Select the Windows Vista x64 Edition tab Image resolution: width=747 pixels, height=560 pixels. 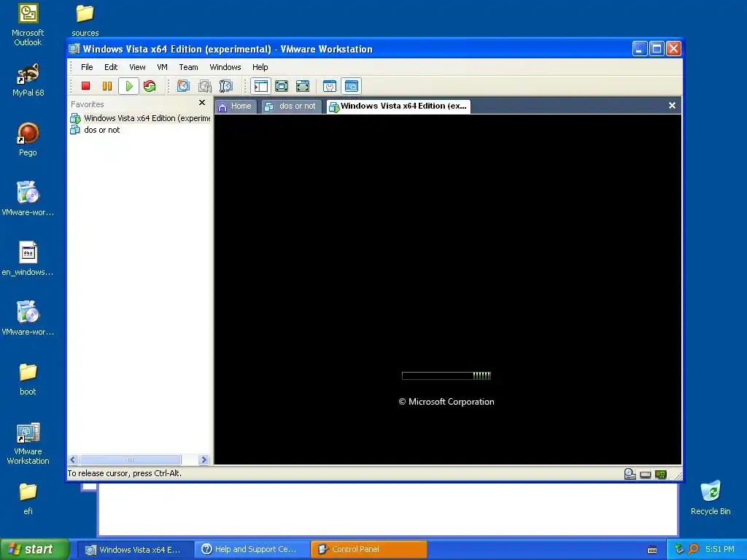(399, 106)
